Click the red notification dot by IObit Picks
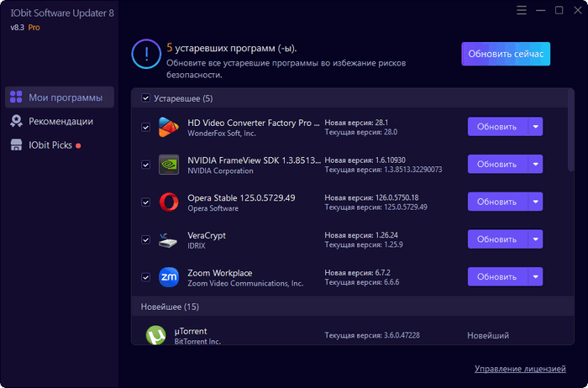Image resolution: width=588 pixels, height=388 pixels. pyautogui.click(x=78, y=146)
